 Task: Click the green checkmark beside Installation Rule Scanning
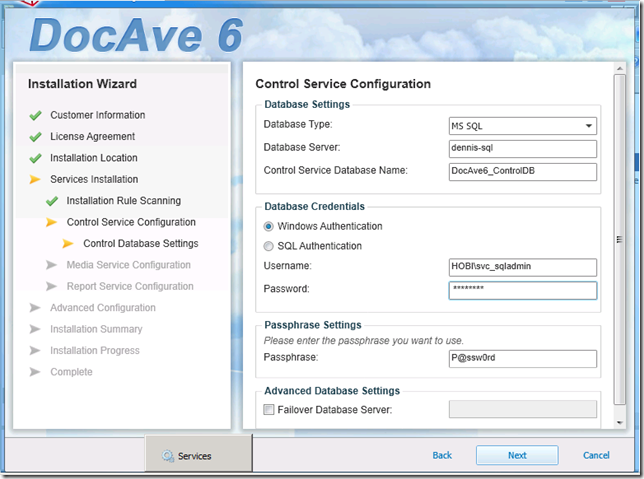tap(52, 201)
